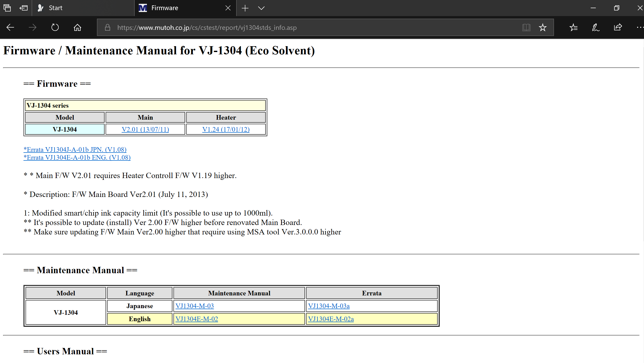The height and width of the screenshot is (363, 644).
Task: Click VJ-1304 cell in firmware table
Action: click(x=65, y=129)
